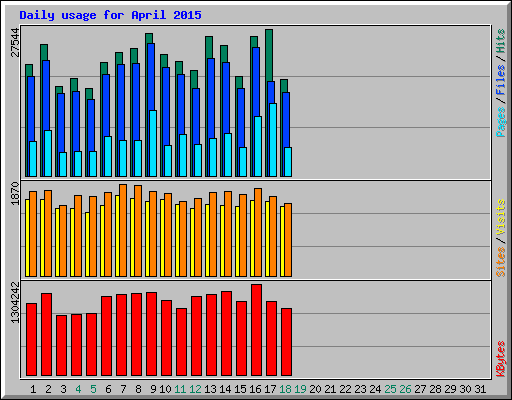Image resolution: width=512 pixels, height=400 pixels.
Task: Click day 13 on the x-axis
Action: pos(210,389)
